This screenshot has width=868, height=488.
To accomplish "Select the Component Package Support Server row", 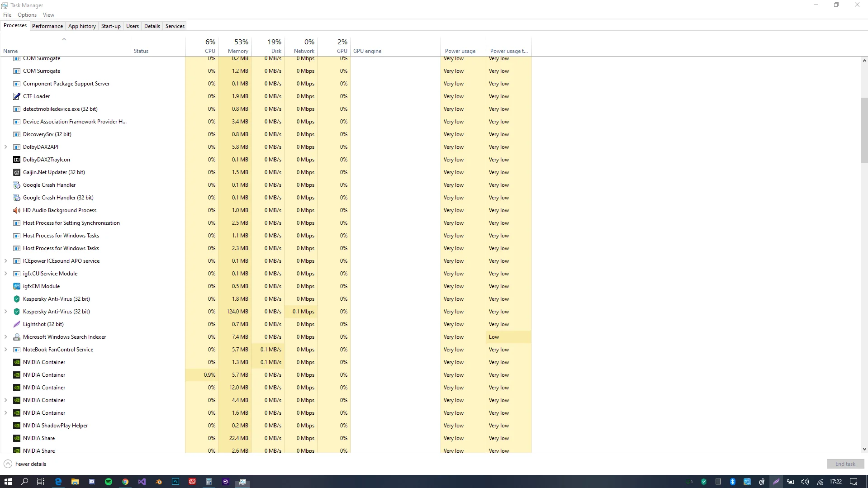I will click(266, 84).
